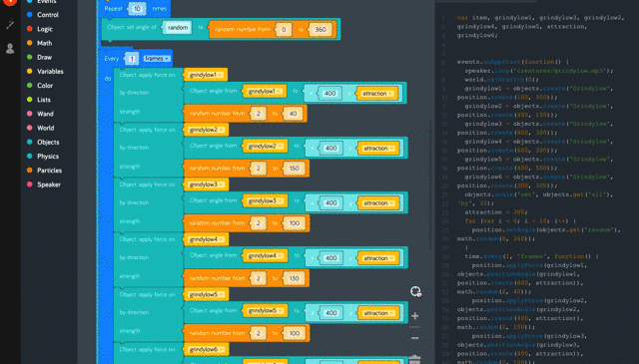Image resolution: width=639 pixels, height=364 pixels.
Task: Edit the strength maximum field showing 150
Action: pyautogui.click(x=295, y=169)
